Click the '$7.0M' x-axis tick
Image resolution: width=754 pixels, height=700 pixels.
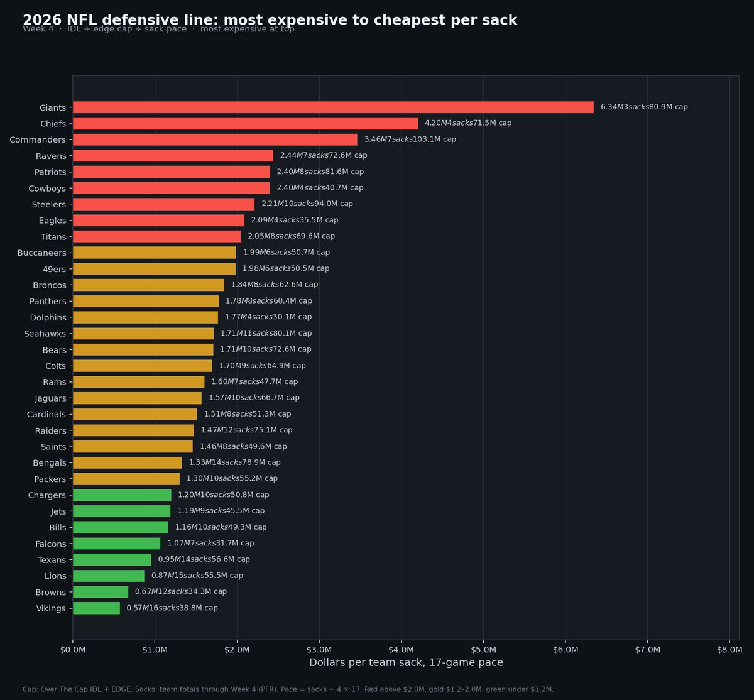pyautogui.click(x=648, y=650)
